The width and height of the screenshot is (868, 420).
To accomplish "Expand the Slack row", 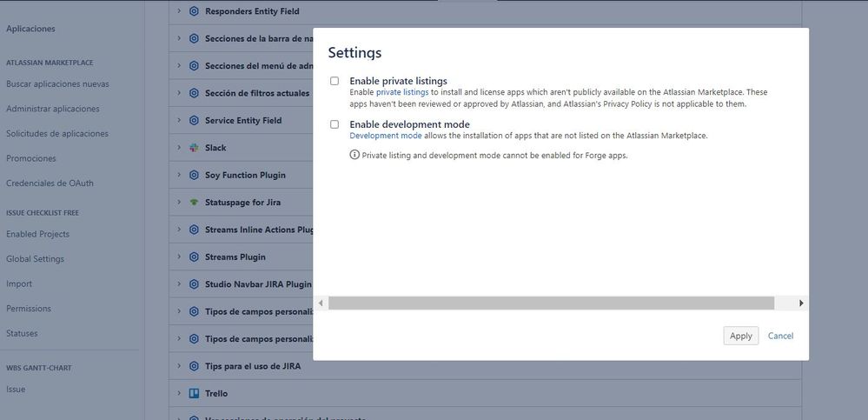I will tap(179, 147).
